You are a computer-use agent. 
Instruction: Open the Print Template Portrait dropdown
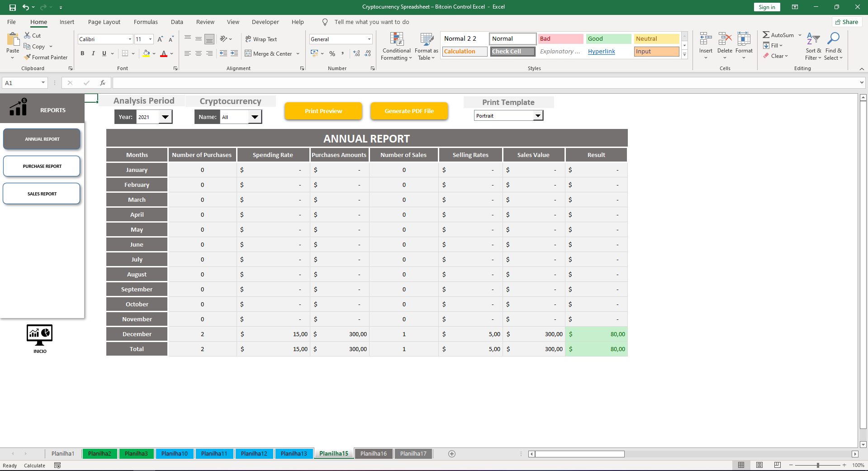pos(538,116)
